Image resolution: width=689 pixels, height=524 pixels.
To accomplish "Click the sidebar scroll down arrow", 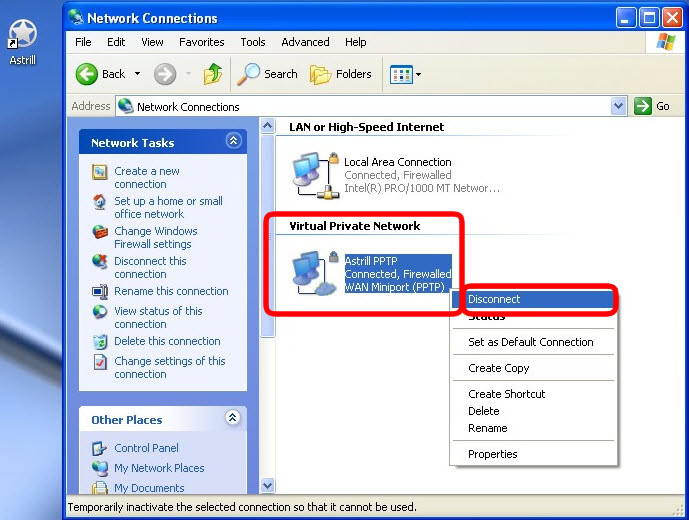I will tap(267, 486).
